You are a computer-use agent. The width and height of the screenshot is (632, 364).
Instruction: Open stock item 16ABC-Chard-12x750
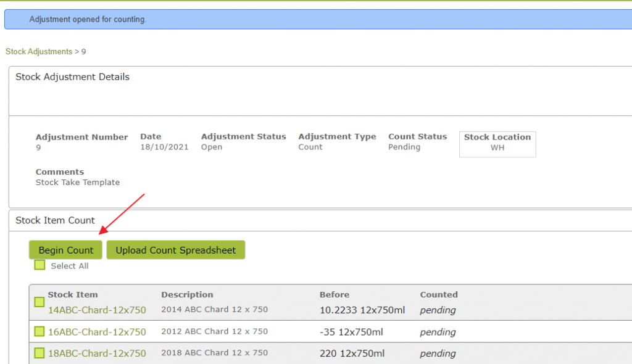(x=97, y=332)
